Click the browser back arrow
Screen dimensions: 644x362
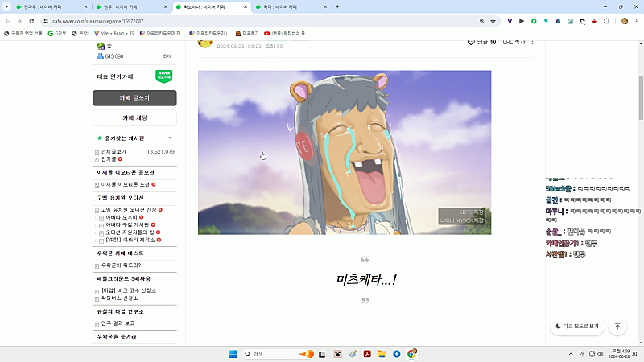coord(7,21)
